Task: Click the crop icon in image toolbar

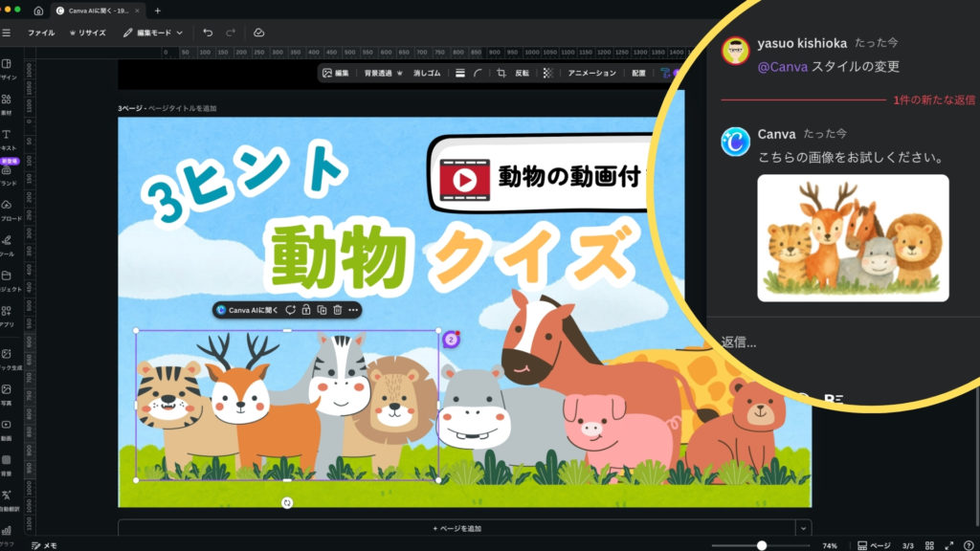Action: pyautogui.click(x=501, y=73)
